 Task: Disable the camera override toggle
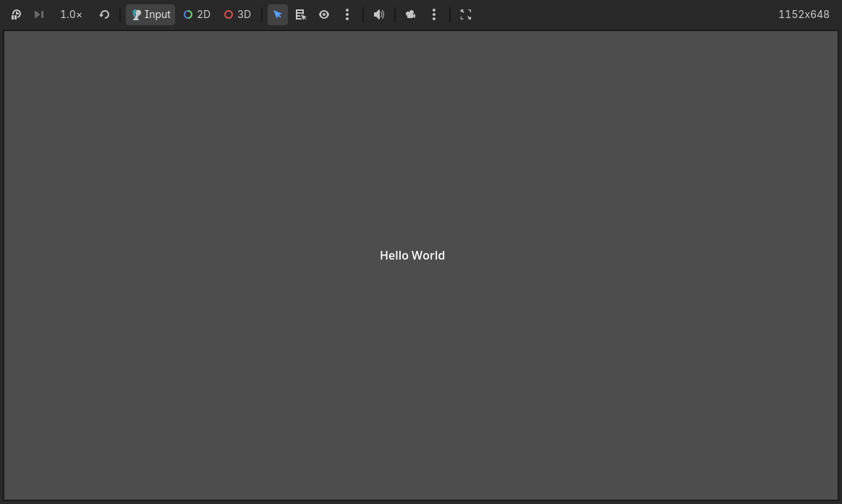[411, 14]
